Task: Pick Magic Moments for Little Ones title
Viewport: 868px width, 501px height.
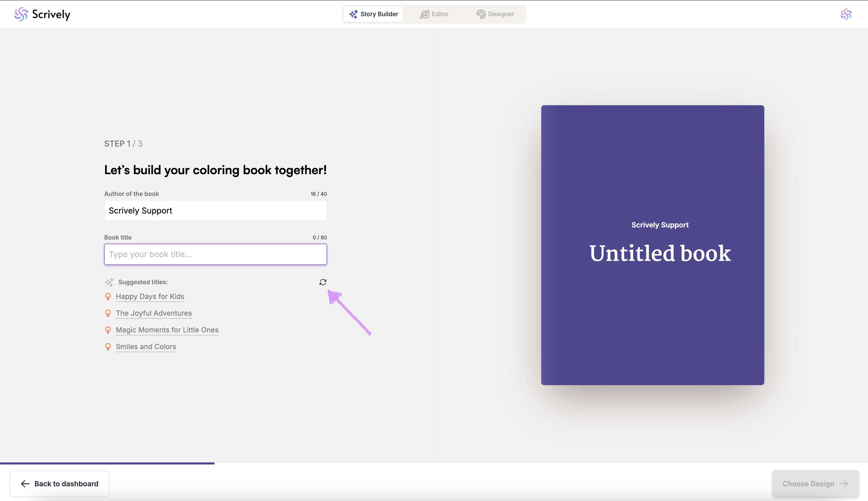Action: [167, 330]
